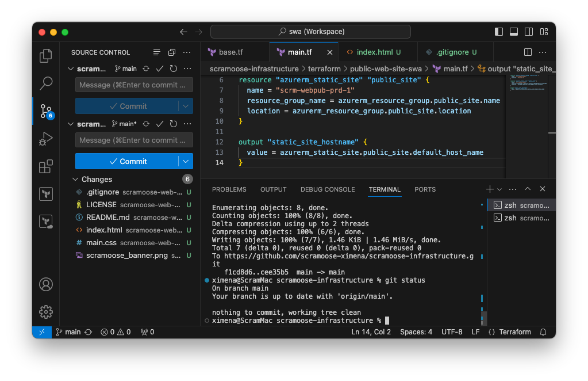Open Source Control view with 6 badge
Image resolution: width=588 pixels, height=381 pixels.
pos(47,112)
